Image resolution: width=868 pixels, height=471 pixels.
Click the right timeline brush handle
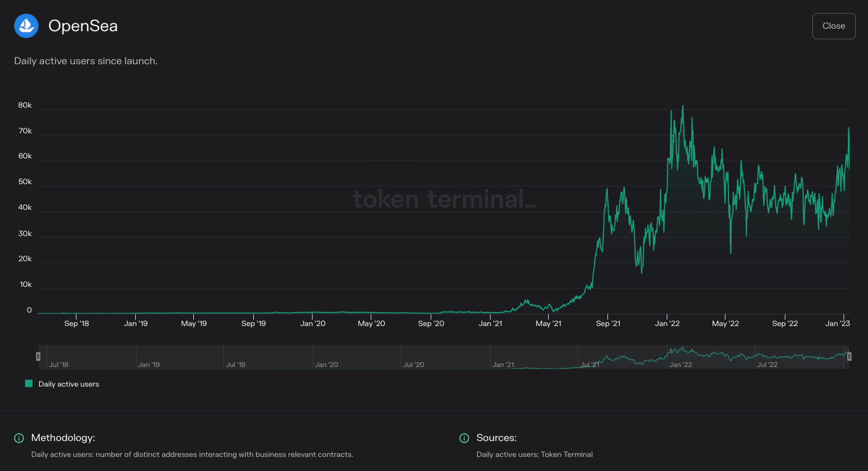tap(850, 355)
